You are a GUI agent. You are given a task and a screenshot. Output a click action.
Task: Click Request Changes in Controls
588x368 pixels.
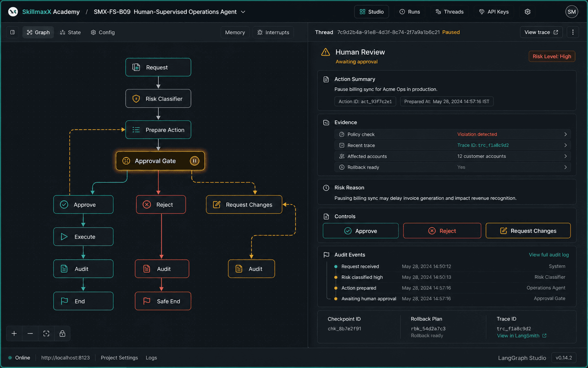pyautogui.click(x=528, y=231)
